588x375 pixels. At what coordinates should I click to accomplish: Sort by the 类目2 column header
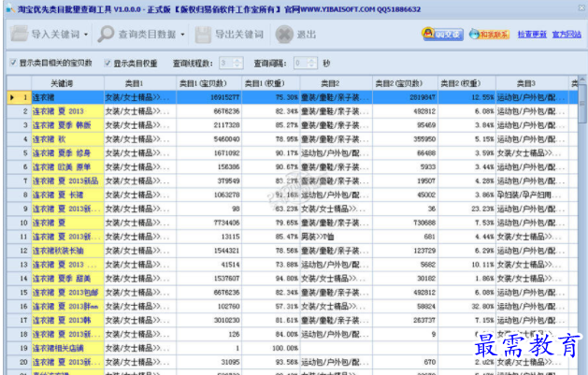(x=337, y=83)
